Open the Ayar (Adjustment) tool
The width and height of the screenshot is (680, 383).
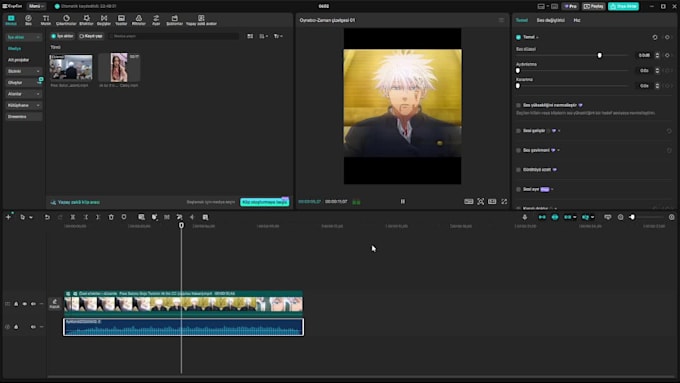pyautogui.click(x=156, y=20)
